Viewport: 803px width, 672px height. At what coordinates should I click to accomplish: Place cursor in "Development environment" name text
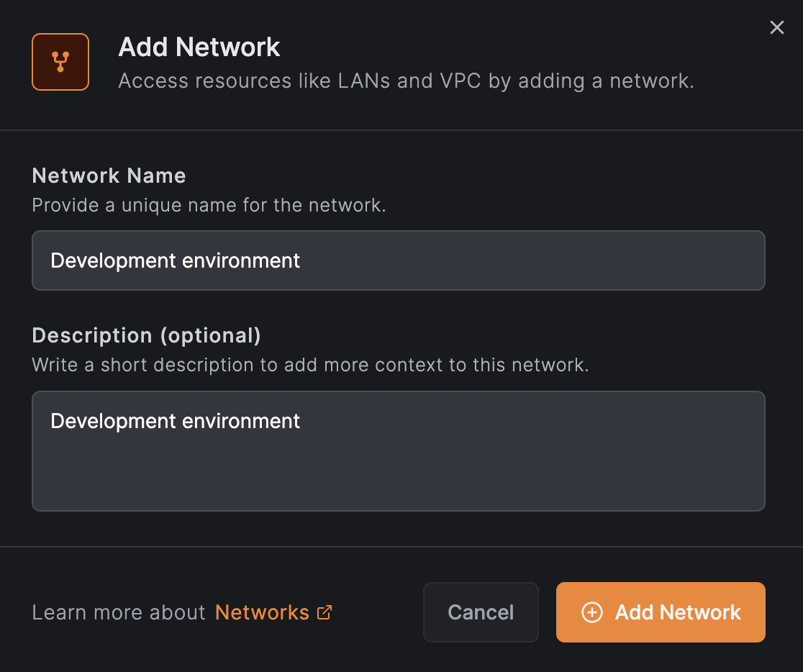[x=175, y=260]
